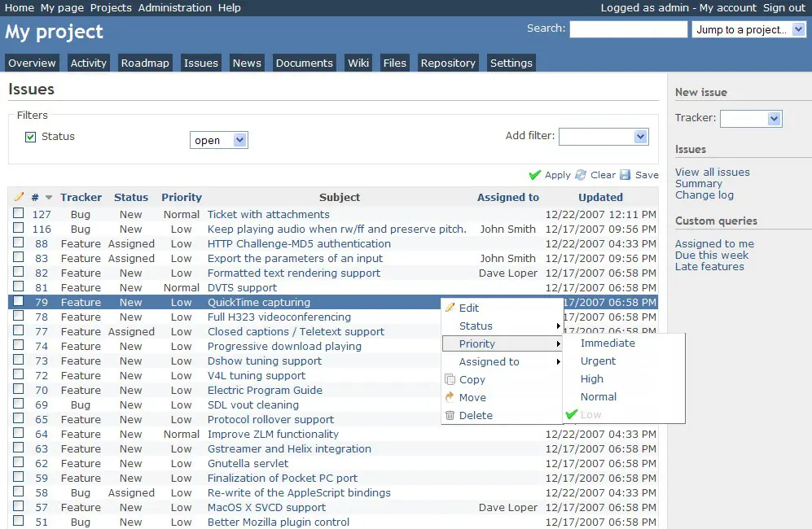Delete the issue via the trash icon
The image size is (812, 529).
[452, 415]
